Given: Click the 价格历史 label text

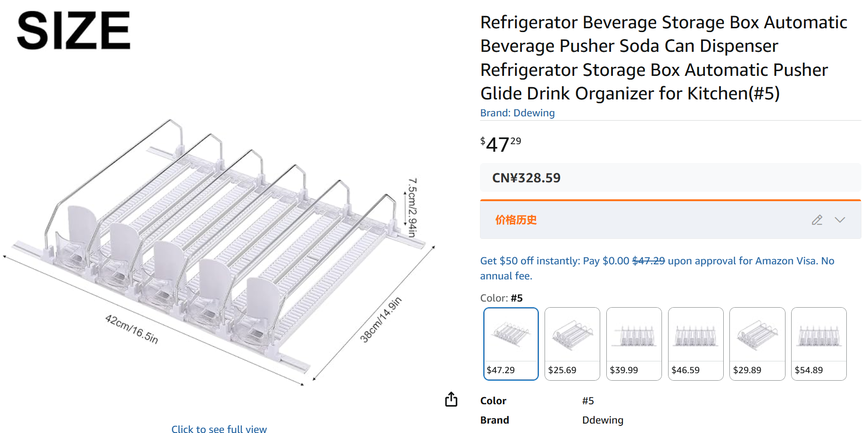Looking at the screenshot, I should [x=516, y=220].
